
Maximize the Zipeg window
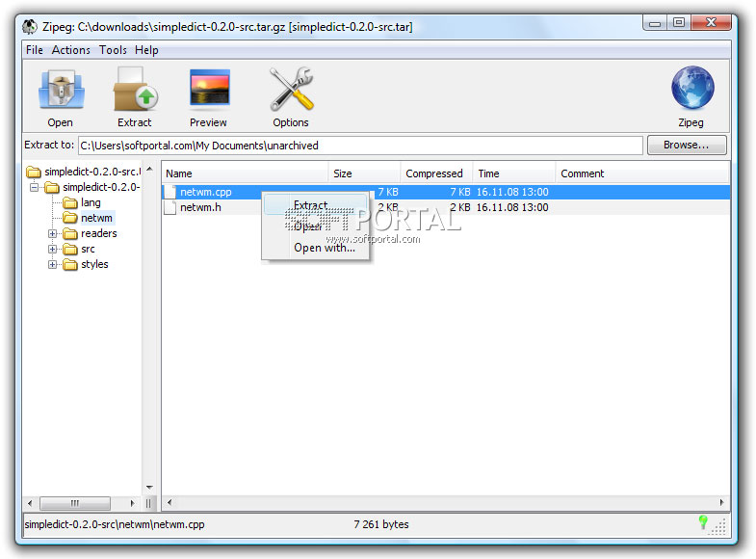[x=679, y=23]
